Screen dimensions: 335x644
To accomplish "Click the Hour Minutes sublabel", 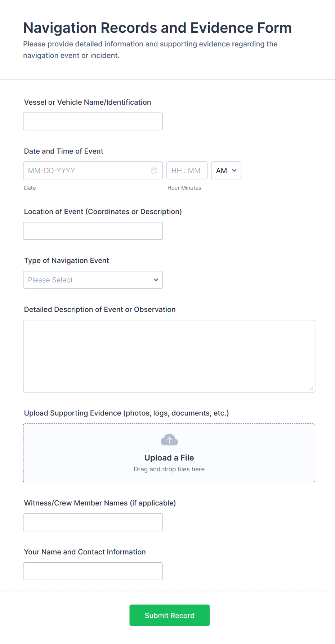I will pyautogui.click(x=184, y=188).
